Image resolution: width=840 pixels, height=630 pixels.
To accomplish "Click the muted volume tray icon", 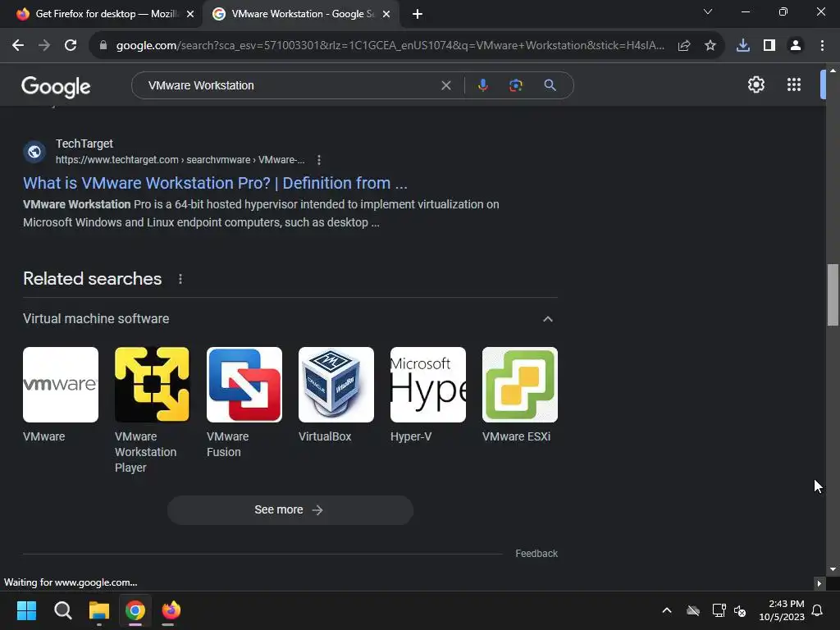I will tap(740, 610).
